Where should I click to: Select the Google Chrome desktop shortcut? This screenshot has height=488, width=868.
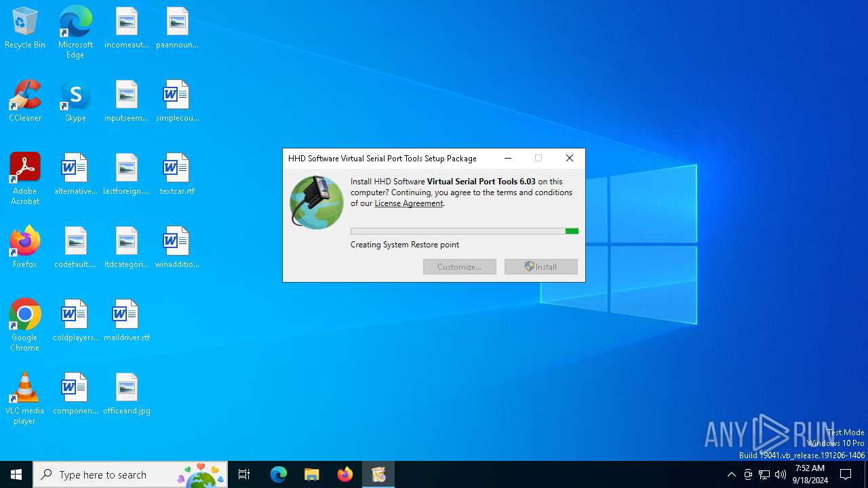click(x=25, y=325)
